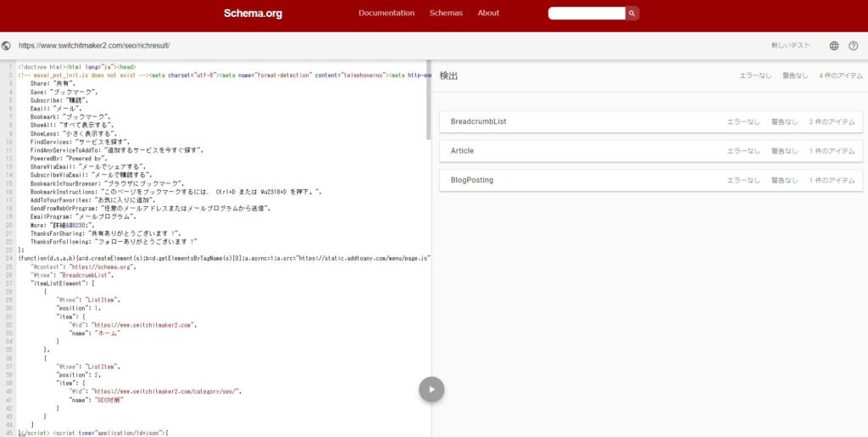Click the Subscribe code line
This screenshot has width=868, height=437.
[x=59, y=100]
